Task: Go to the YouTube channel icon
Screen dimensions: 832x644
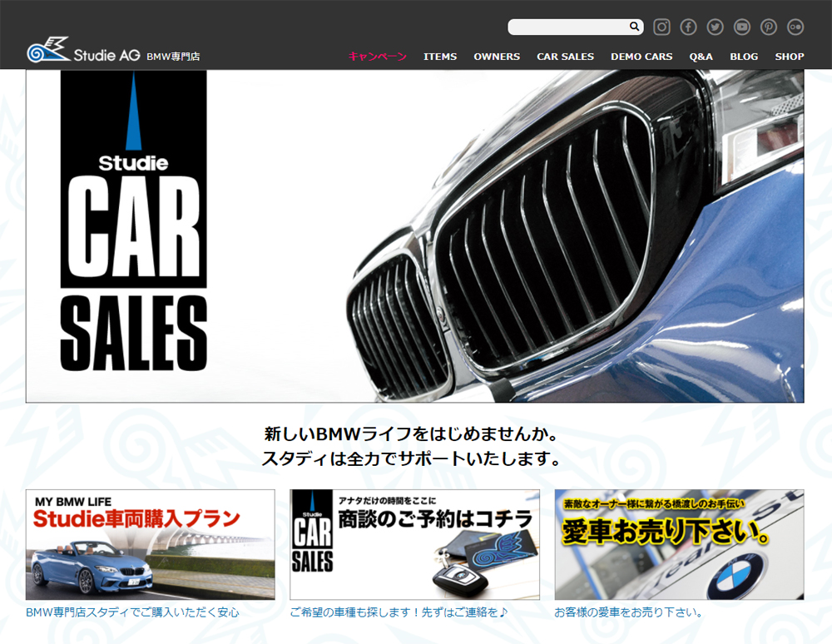Action: [742, 27]
